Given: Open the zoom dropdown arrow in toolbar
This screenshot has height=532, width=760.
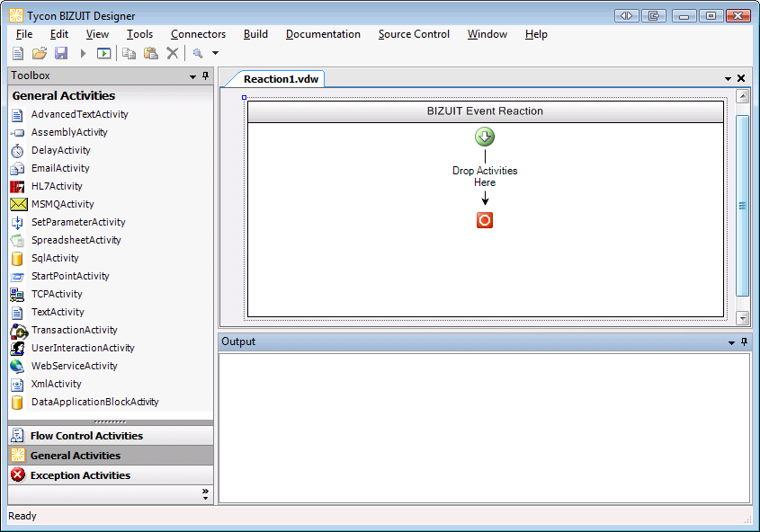Looking at the screenshot, I should click(x=215, y=53).
